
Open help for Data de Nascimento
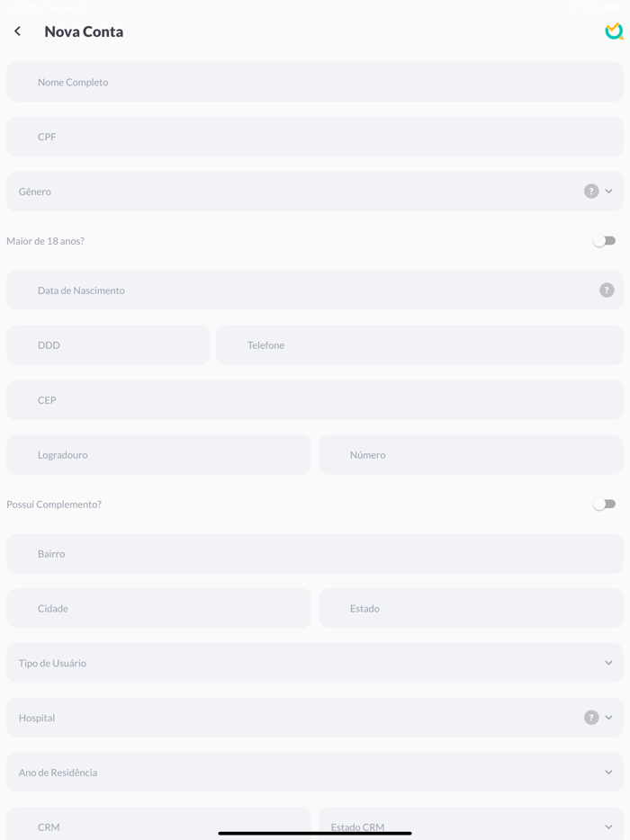607,290
